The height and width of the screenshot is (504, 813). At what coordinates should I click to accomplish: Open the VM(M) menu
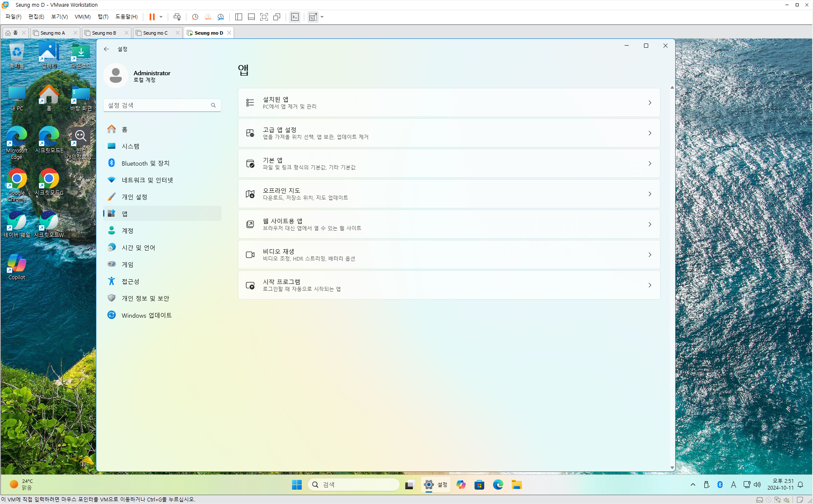pos(82,17)
